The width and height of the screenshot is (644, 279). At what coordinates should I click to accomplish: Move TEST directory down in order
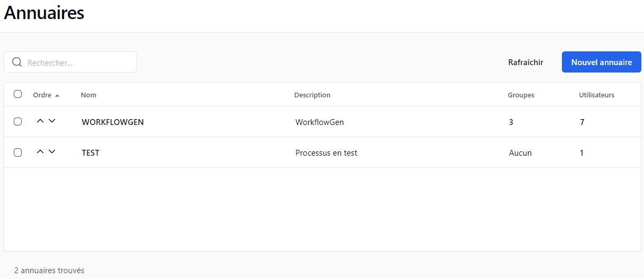[52, 152]
